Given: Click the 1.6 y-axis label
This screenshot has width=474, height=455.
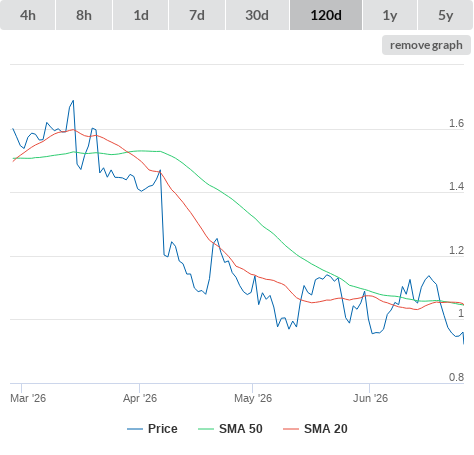Looking at the screenshot, I should [x=456, y=123].
